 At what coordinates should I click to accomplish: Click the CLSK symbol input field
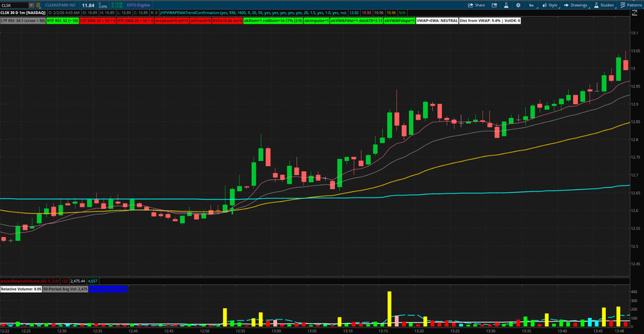pyautogui.click(x=14, y=5)
